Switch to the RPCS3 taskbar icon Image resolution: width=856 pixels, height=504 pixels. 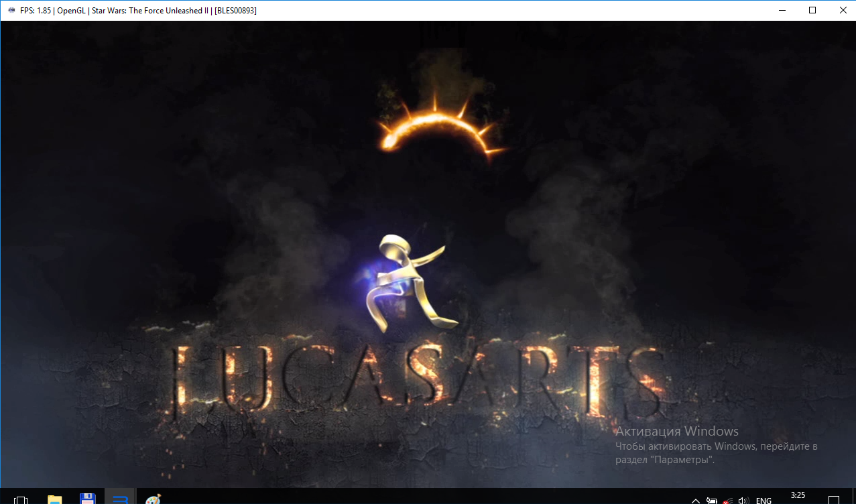pos(121,499)
